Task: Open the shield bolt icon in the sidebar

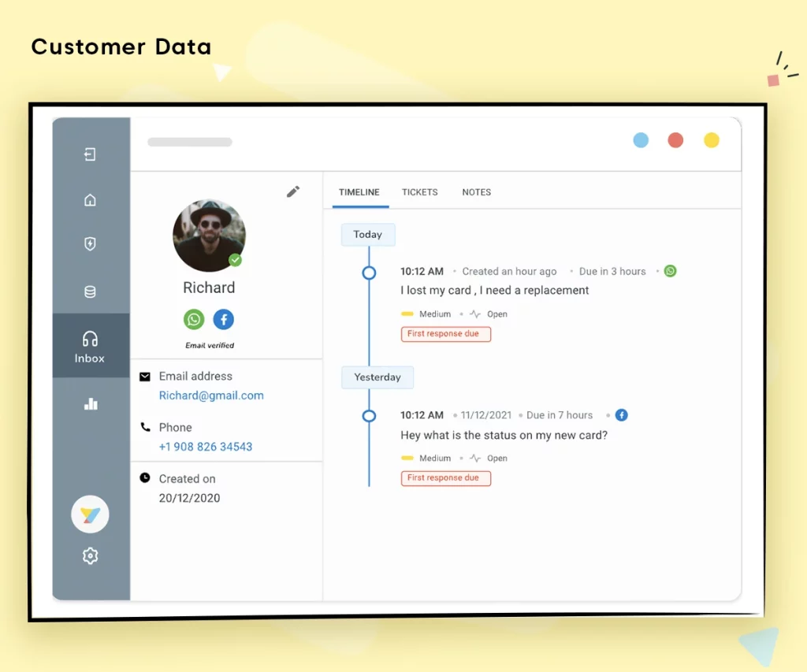Action: click(90, 243)
